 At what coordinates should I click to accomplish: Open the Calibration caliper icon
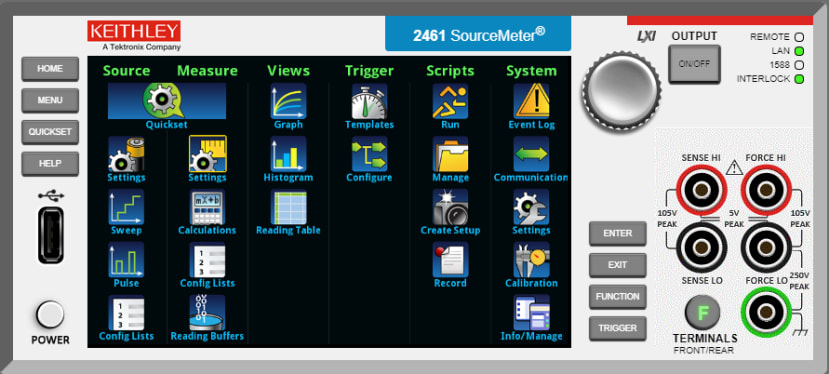(531, 260)
